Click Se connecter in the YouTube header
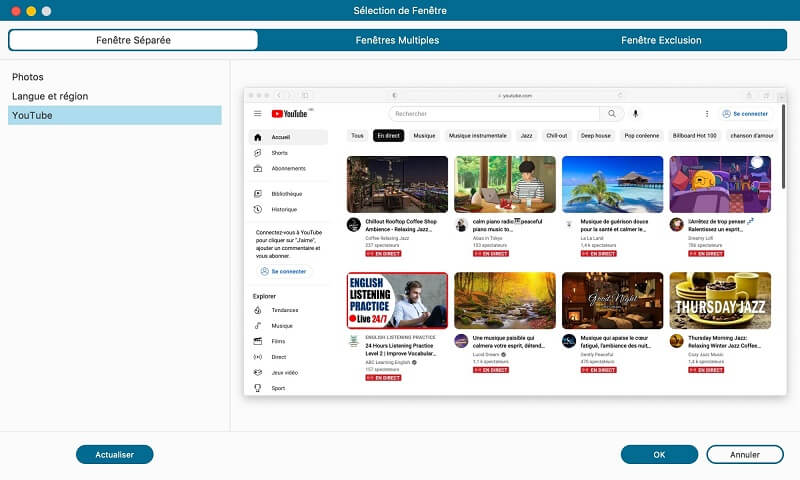Image resolution: width=800 pixels, height=480 pixels. pos(745,114)
